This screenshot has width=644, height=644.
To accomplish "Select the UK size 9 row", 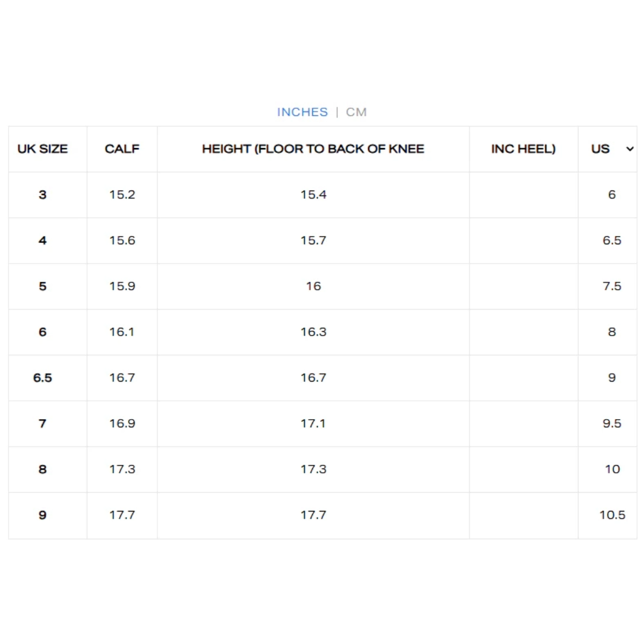I will [x=323, y=515].
